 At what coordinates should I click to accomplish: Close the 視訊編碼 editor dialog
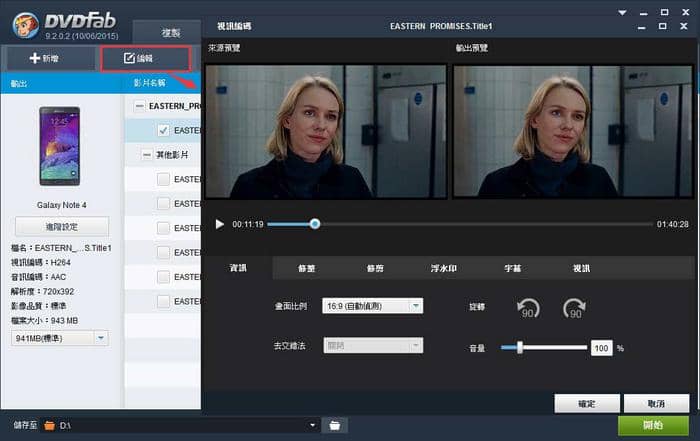click(683, 26)
